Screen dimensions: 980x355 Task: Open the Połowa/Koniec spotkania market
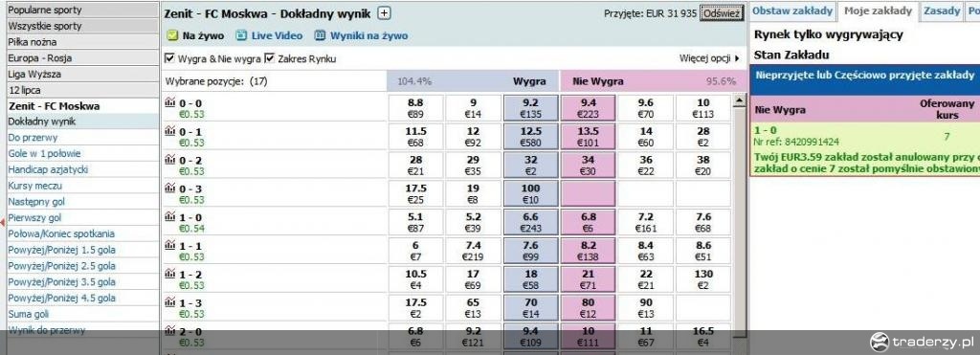coord(61,233)
